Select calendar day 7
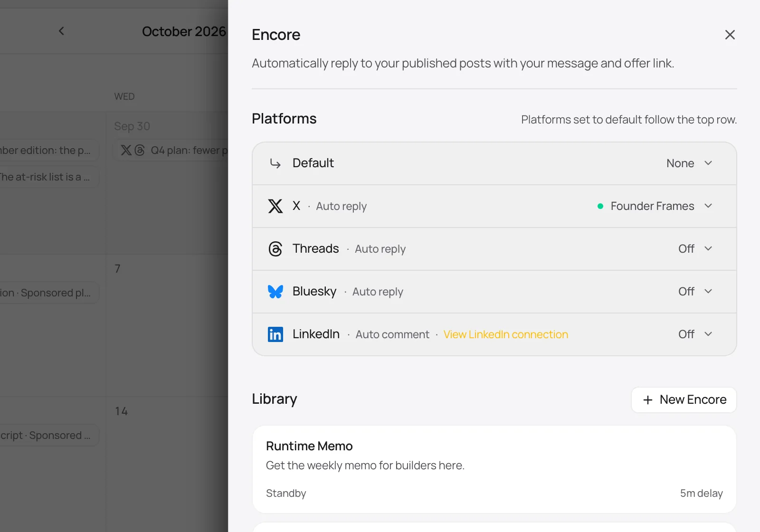Screen dimensions: 760x532 click(x=117, y=269)
